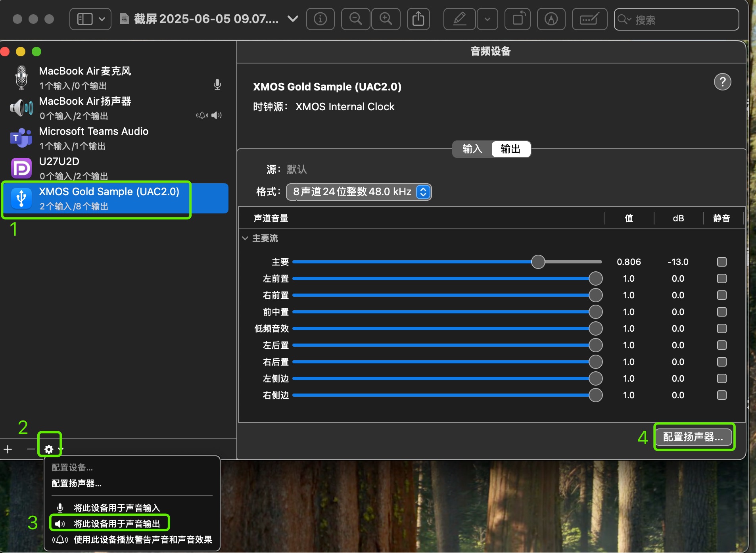Select the Microsoft Teams Audio icon
Screen dimensions: 756x553
coord(21,138)
